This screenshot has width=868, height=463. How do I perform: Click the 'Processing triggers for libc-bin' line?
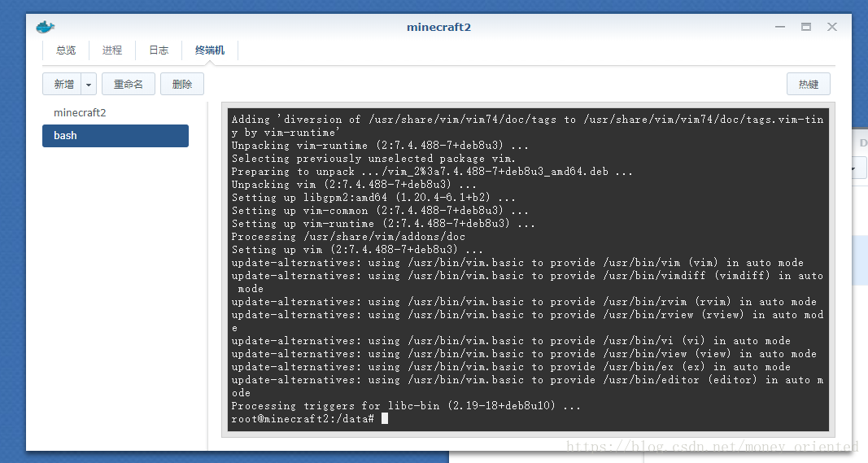(x=406, y=405)
